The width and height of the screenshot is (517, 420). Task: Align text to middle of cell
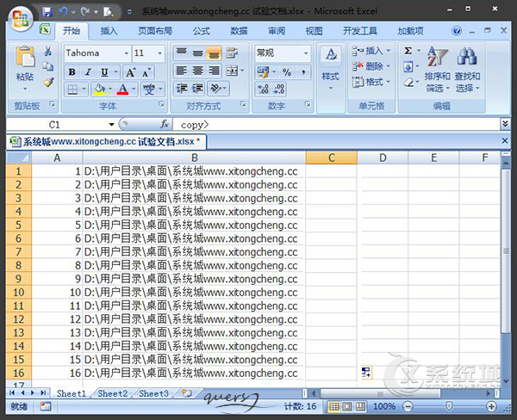click(x=197, y=52)
